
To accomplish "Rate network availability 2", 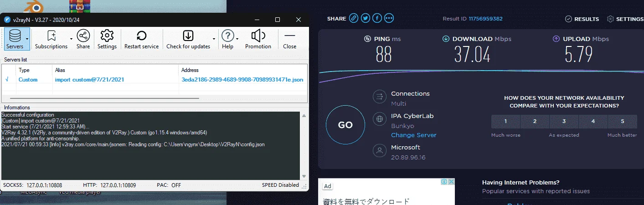I will 535,122.
